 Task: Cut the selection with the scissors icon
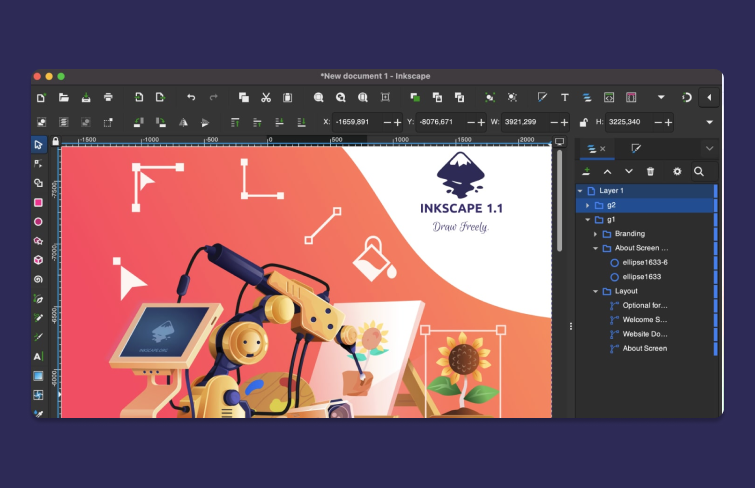click(x=266, y=98)
